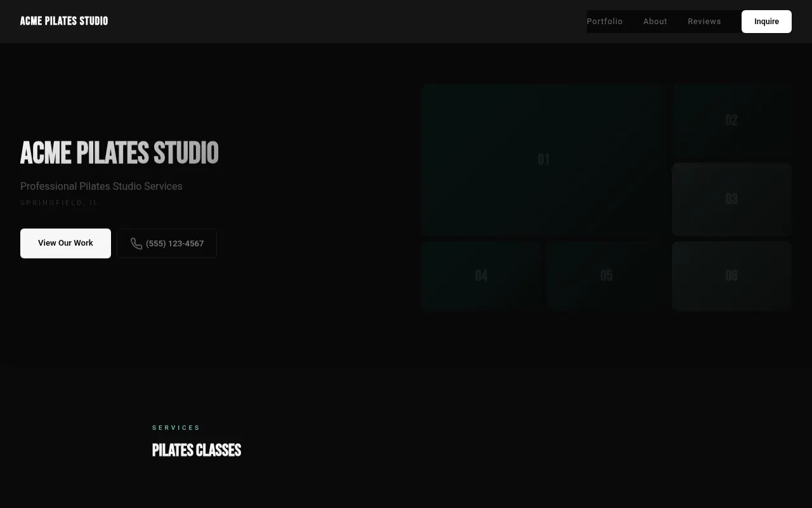Click the Inquire button

pyautogui.click(x=766, y=21)
